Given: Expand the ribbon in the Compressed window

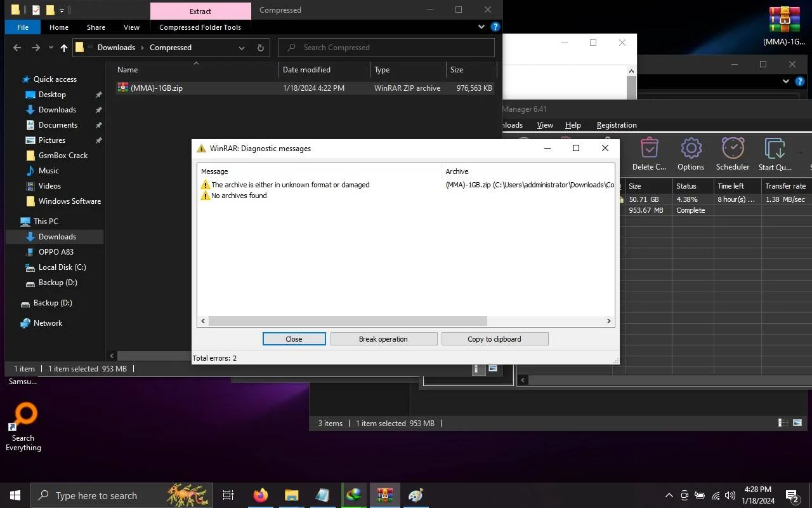Looking at the screenshot, I should (481, 27).
